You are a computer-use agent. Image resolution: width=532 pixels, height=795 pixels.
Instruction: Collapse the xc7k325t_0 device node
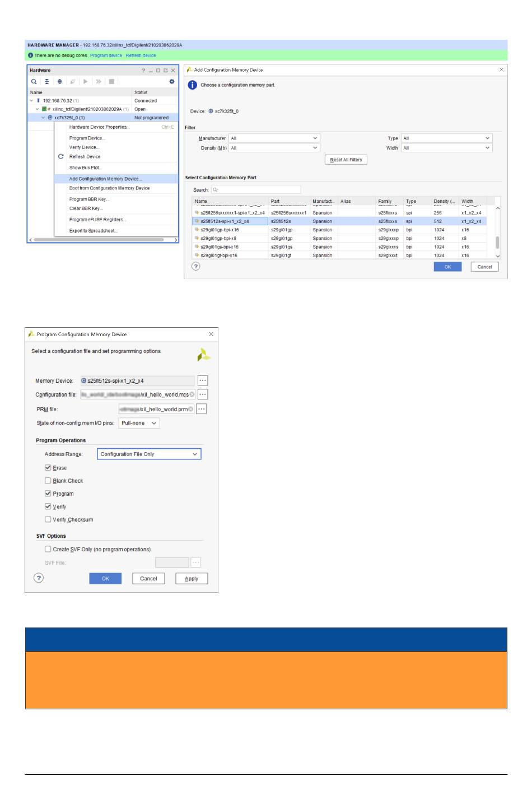[x=43, y=118]
